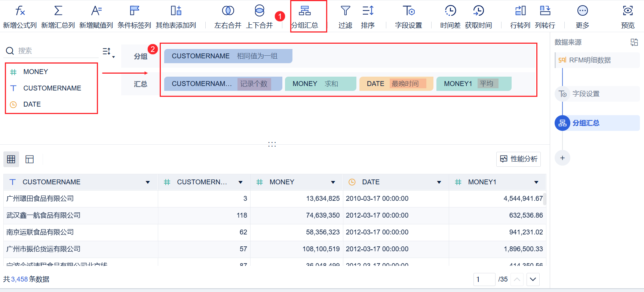Click the 新增汇总列 sigma icon
This screenshot has width=644, height=292.
pyautogui.click(x=58, y=11)
